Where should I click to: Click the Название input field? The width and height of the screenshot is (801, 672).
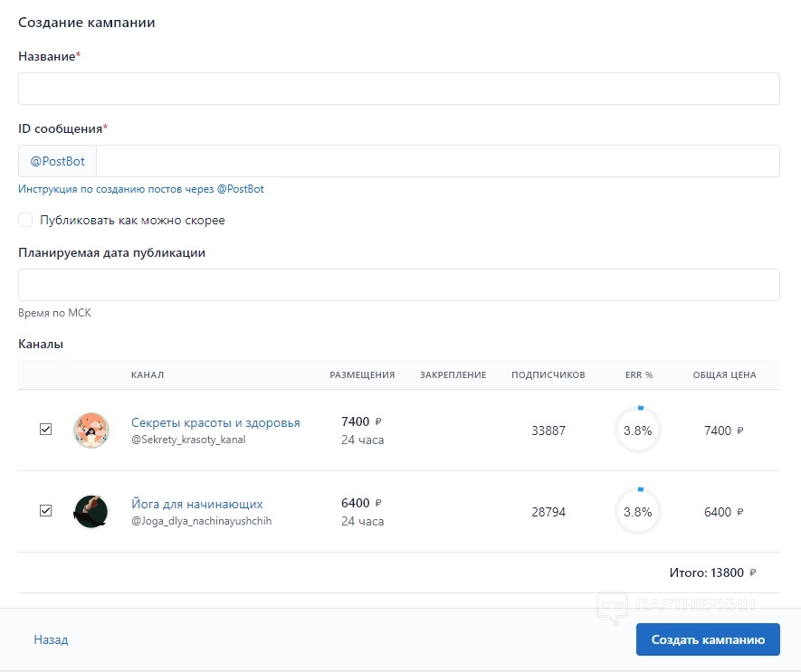pyautogui.click(x=398, y=89)
